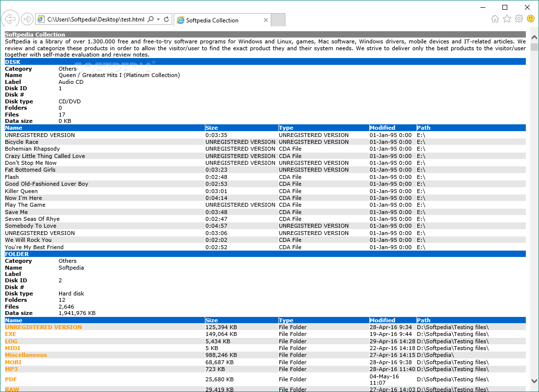The image size is (539, 392).
Task: Open the Miscellaneous folder link
Action: tap(26, 355)
